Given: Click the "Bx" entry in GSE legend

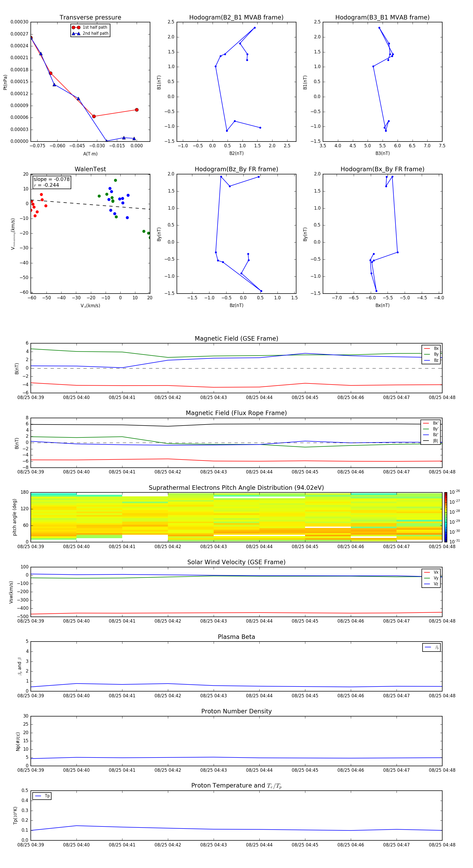Looking at the screenshot, I should [431, 349].
